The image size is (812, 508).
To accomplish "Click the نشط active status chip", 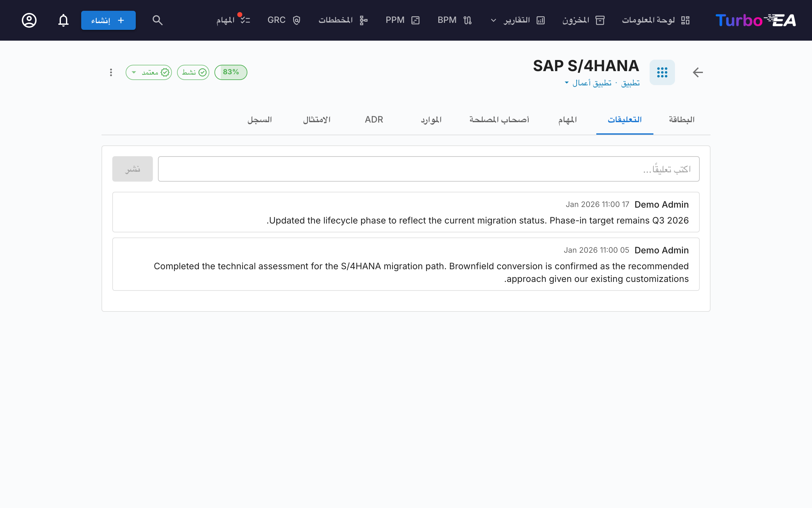I will pos(193,72).
